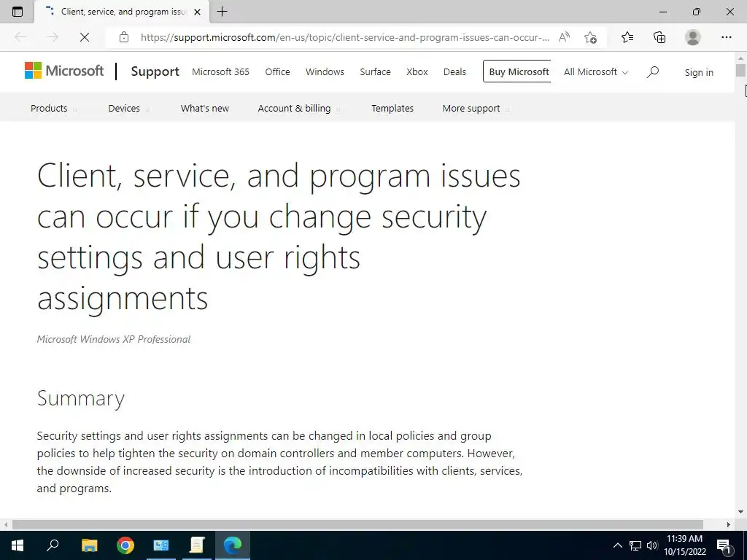Stop loading the page

85,37
